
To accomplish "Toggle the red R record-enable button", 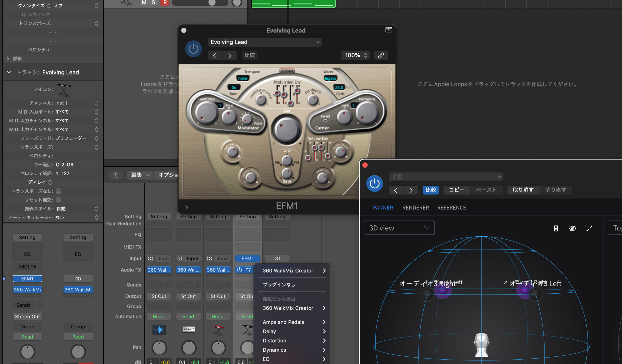I will tap(165, 2).
